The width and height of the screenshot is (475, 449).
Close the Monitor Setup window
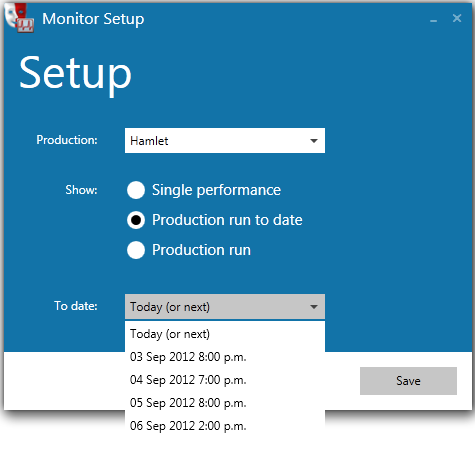[457, 18]
